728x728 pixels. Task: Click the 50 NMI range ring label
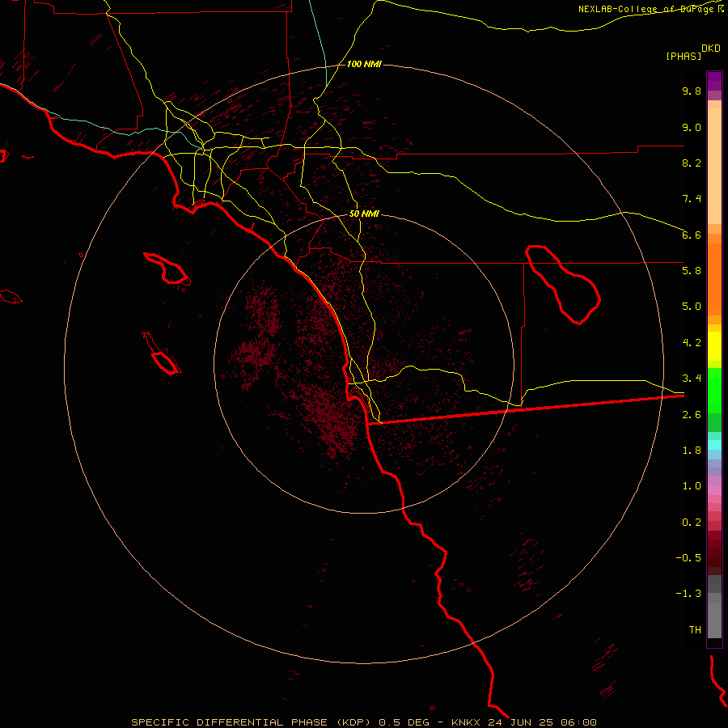coord(364,214)
